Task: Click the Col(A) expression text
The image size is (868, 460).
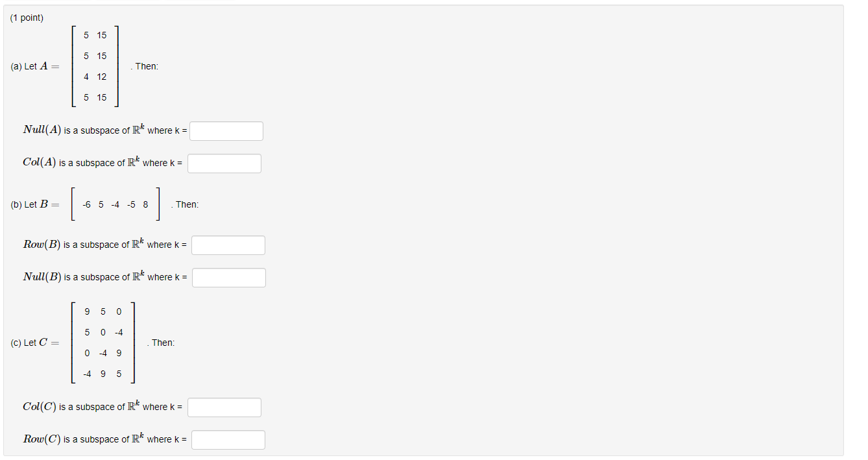Action: tap(40, 162)
